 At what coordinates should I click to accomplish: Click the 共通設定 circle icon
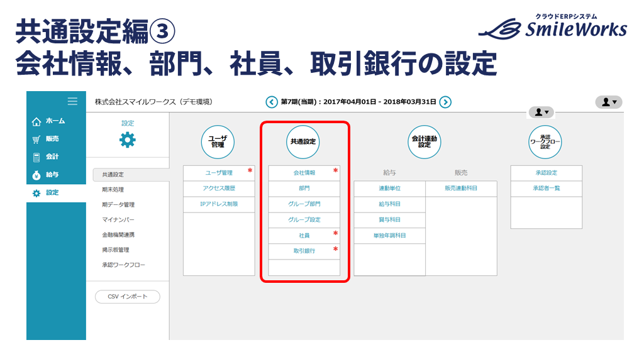click(303, 142)
